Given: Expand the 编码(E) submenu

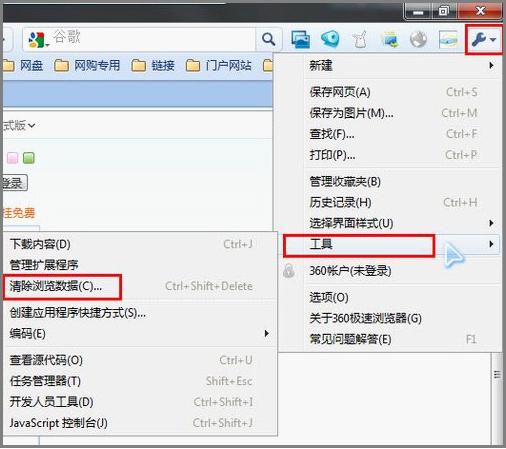Looking at the screenshot, I should (139, 333).
